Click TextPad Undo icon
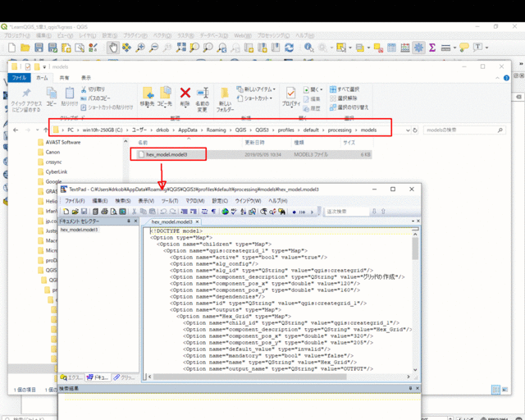 [x=163, y=212]
